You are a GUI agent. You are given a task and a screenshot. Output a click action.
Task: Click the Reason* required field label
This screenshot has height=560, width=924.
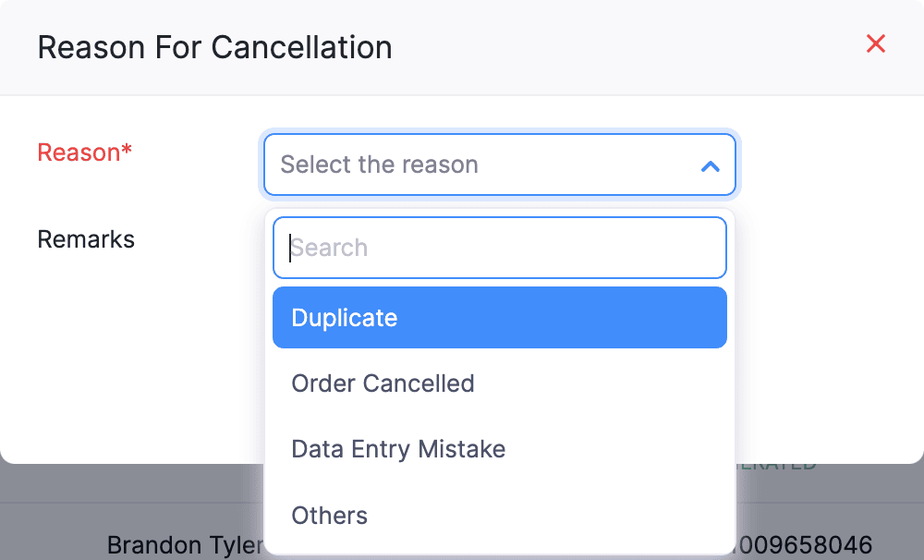(84, 152)
